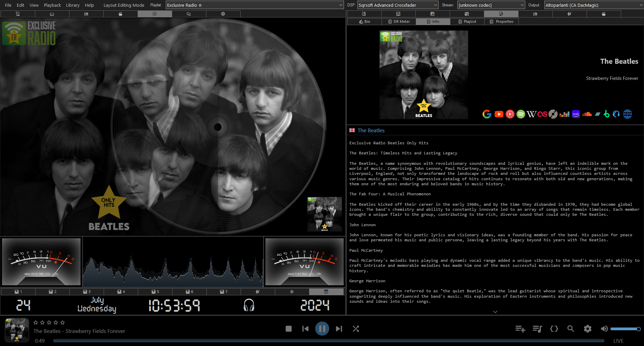This screenshot has height=346, width=644.
Task: Click the small Beatles cover thumbnail over the artwork
Action: (x=325, y=214)
